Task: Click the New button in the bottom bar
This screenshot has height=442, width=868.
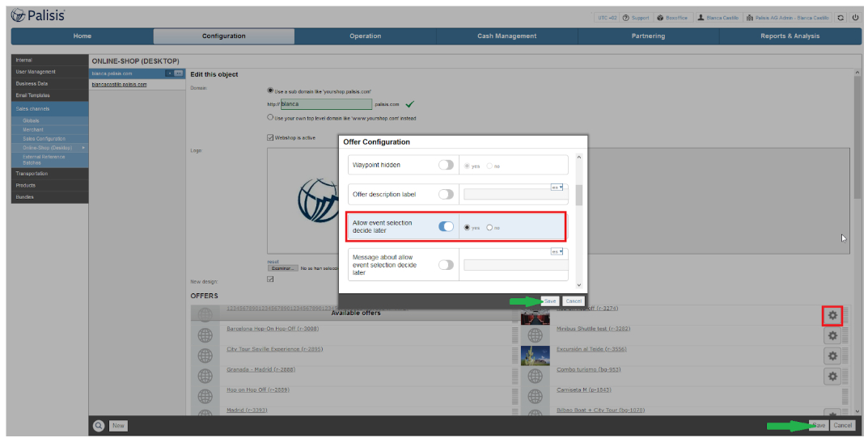Action: (x=118, y=425)
